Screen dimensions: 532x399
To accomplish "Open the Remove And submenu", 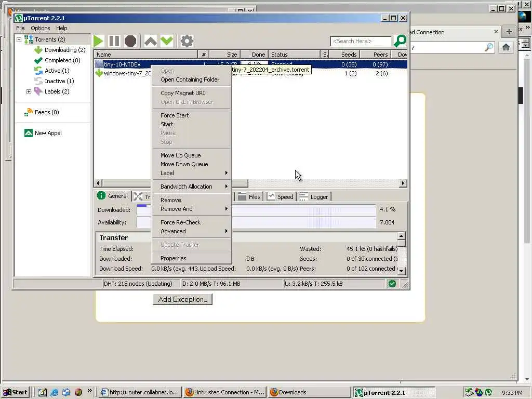I will (192, 209).
